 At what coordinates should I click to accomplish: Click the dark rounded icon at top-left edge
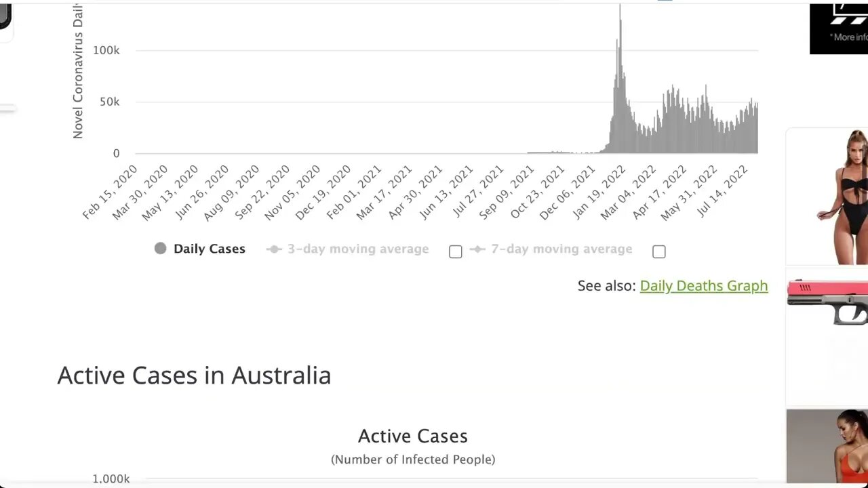(x=5, y=15)
